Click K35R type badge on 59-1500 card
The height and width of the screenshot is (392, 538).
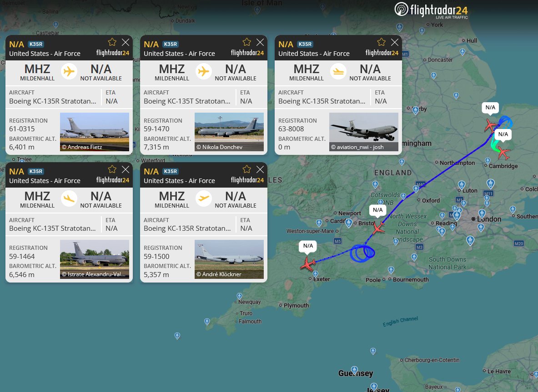170,171
